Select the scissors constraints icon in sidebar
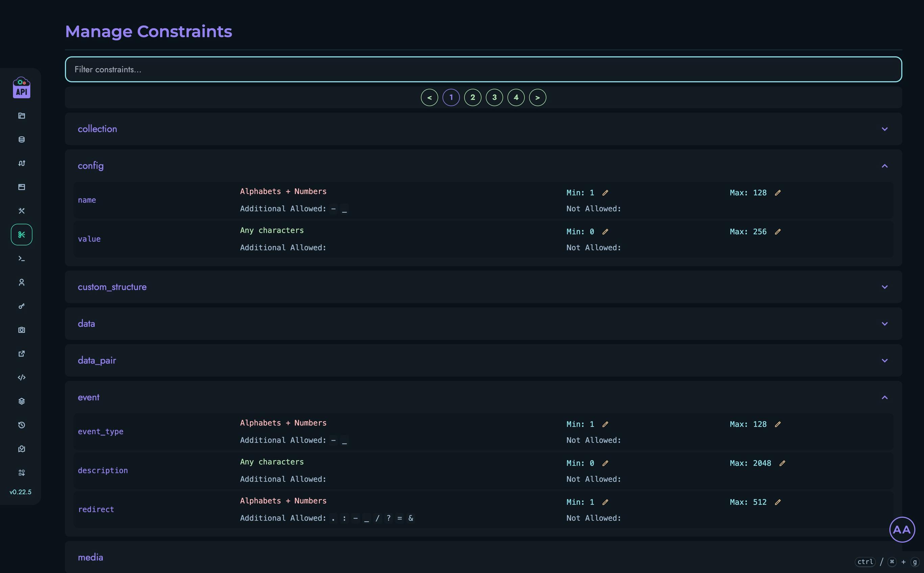This screenshot has width=924, height=573. coord(22,235)
